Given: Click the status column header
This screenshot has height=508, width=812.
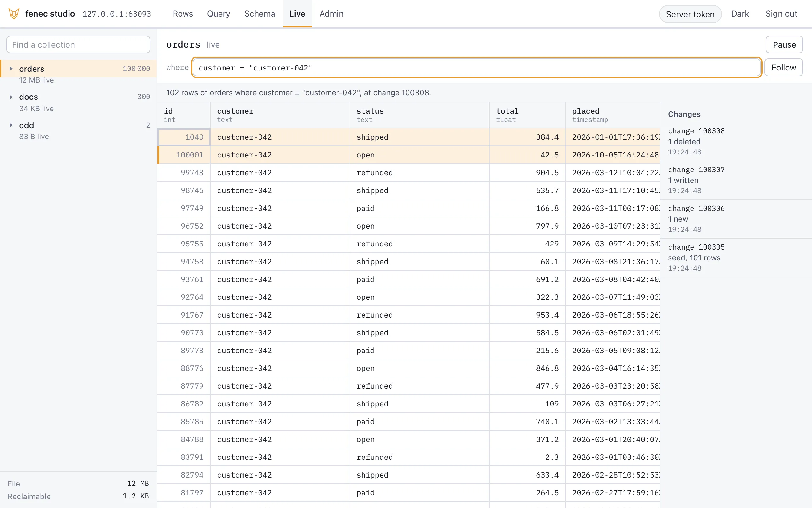Looking at the screenshot, I should point(419,115).
